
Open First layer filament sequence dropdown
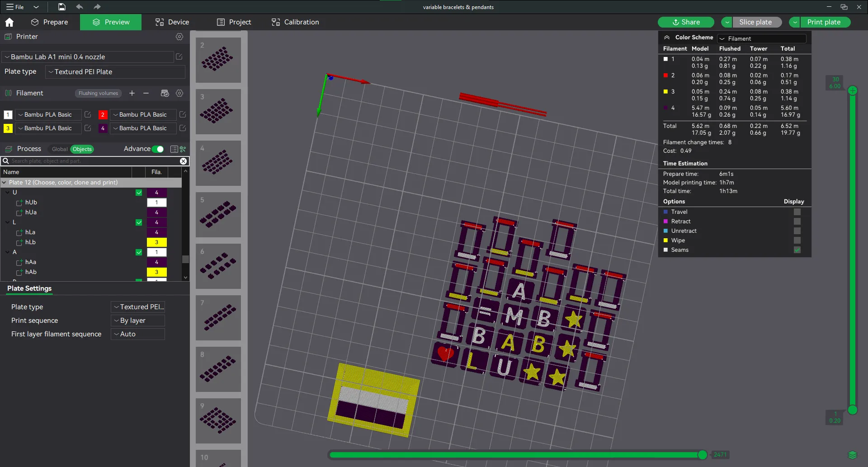[138, 334]
